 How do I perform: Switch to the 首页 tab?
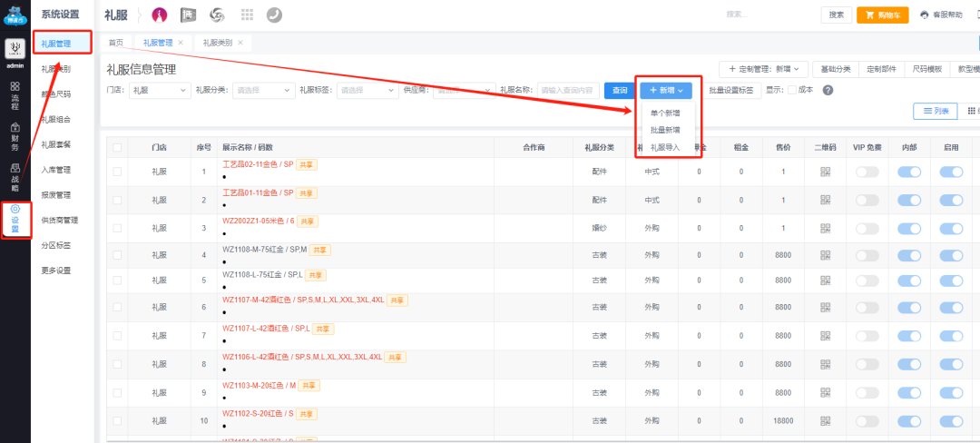click(x=116, y=43)
